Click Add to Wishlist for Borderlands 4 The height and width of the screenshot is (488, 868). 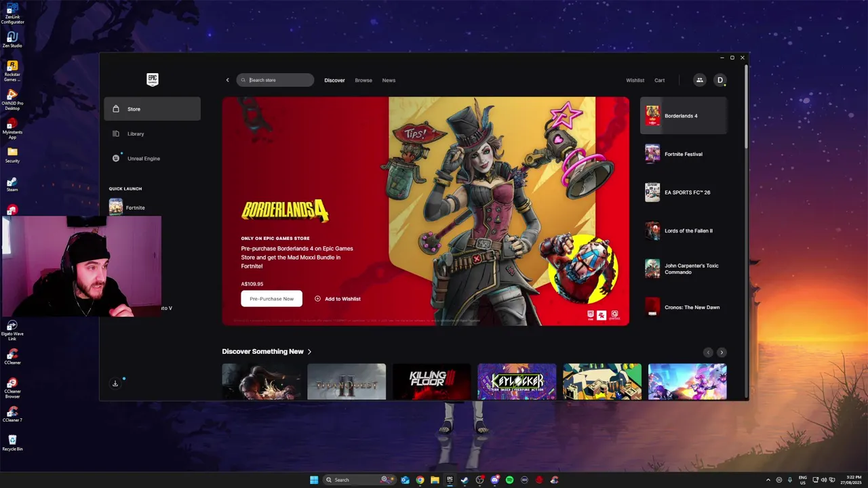(337, 299)
